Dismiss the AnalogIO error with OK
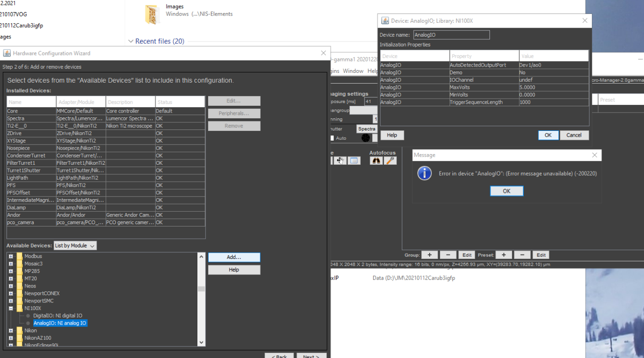 pos(506,190)
